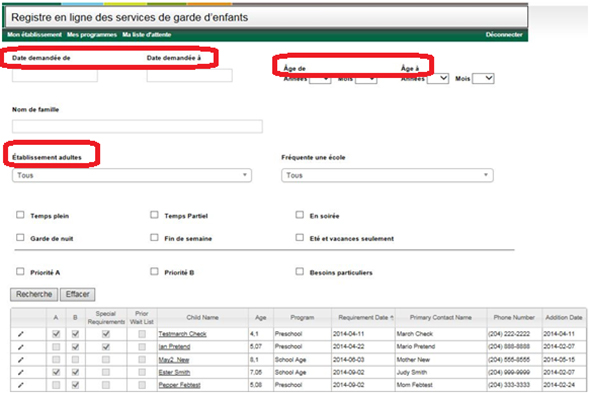Go to Ma liste d'attente

[146, 35]
